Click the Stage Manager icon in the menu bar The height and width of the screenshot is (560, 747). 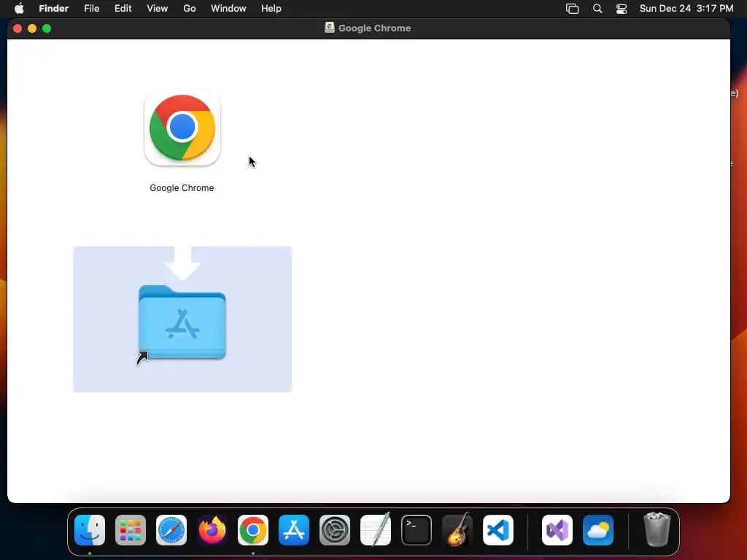pos(572,9)
